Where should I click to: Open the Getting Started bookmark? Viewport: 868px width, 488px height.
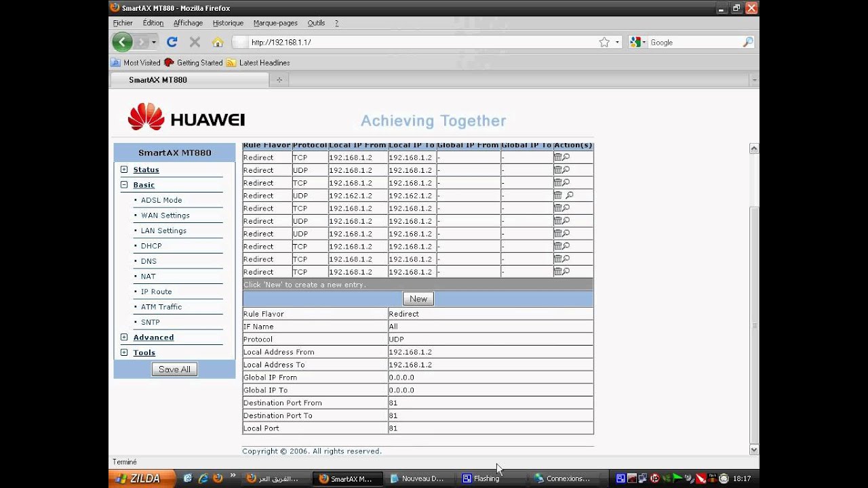click(x=193, y=62)
